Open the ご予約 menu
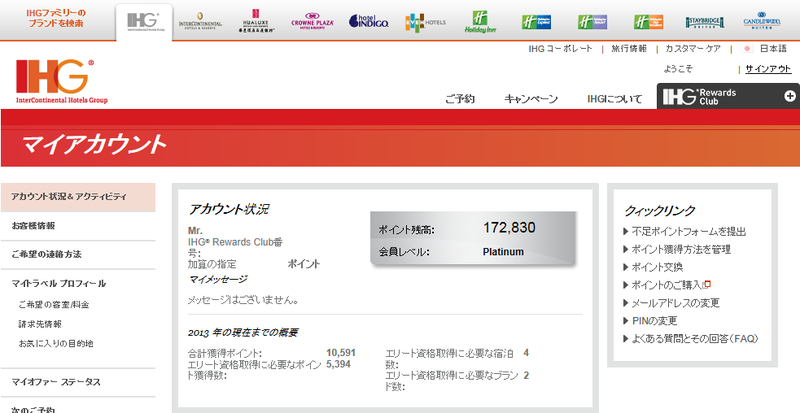The height and width of the screenshot is (413, 800). 460,99
